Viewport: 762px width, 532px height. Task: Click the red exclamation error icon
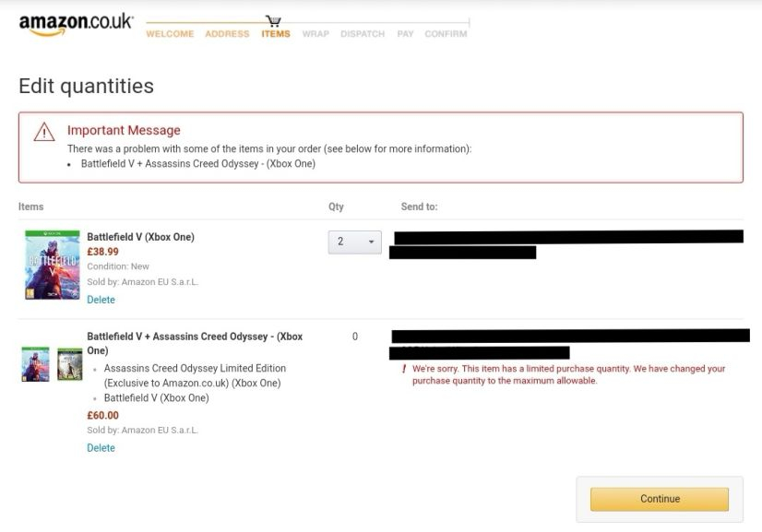pyautogui.click(x=404, y=369)
